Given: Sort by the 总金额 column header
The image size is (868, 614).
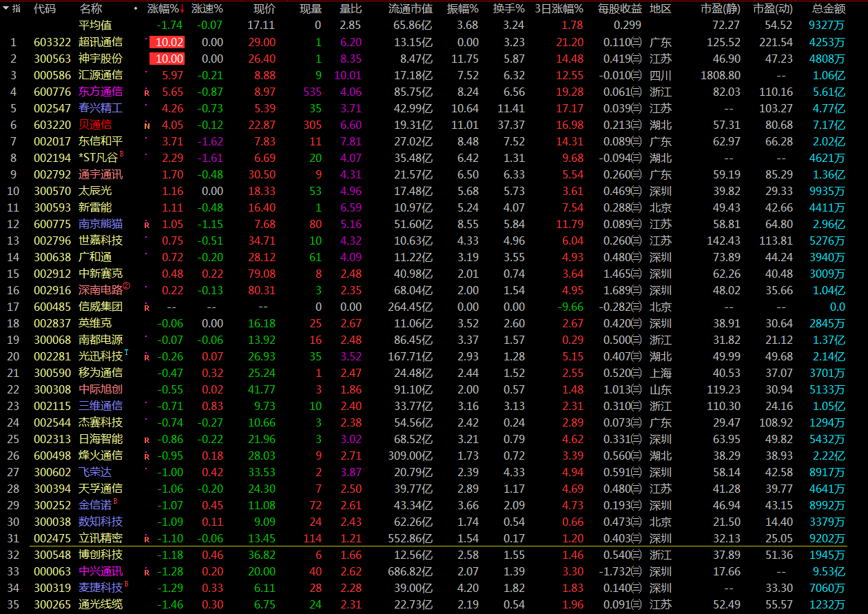Looking at the screenshot, I should click(x=829, y=9).
